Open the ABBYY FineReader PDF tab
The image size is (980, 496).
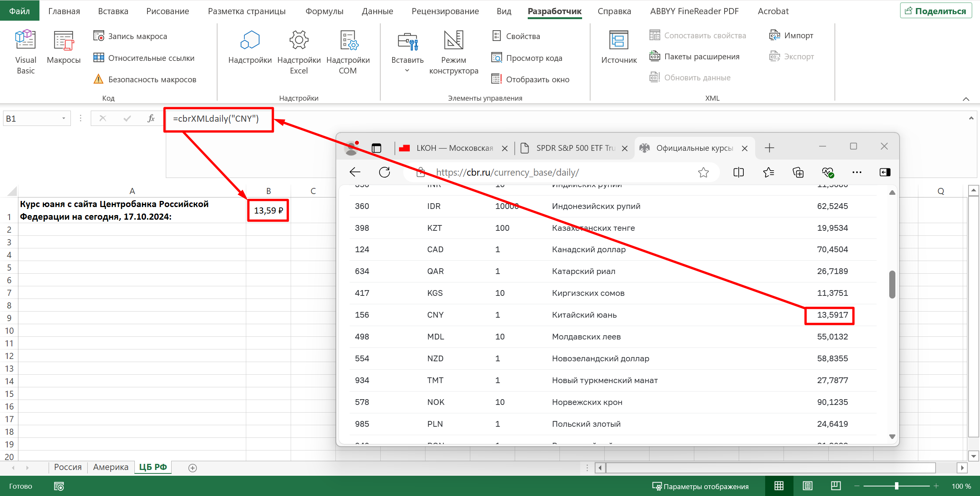coord(694,11)
